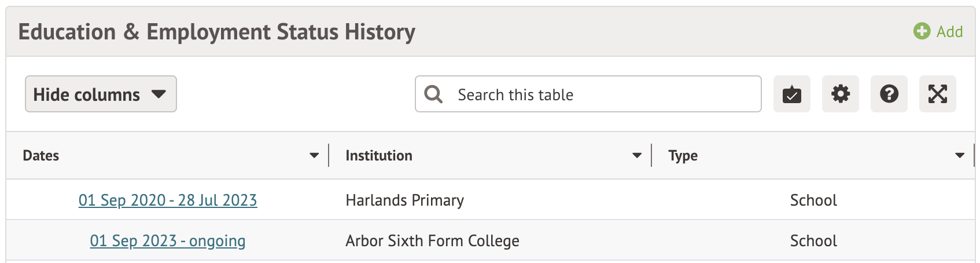
Task: Click School type in Harlands Primary row
Action: pyautogui.click(x=813, y=200)
